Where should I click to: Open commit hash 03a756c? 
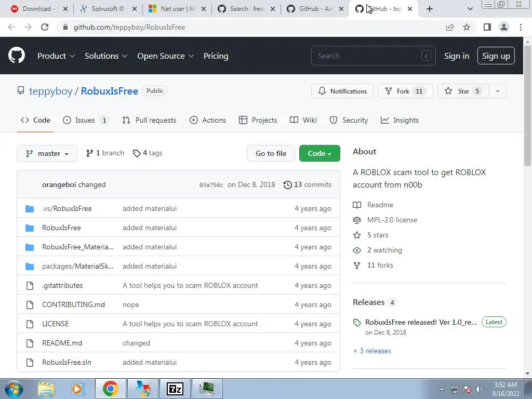coord(211,185)
